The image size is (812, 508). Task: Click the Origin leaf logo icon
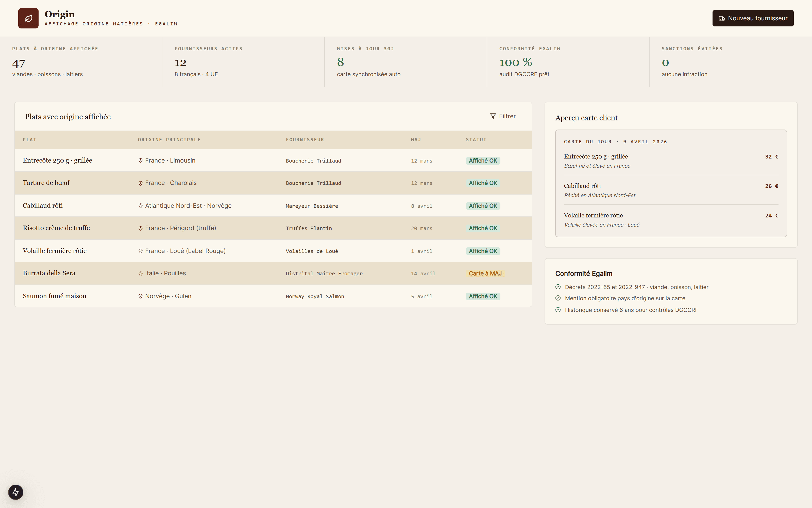click(x=28, y=18)
